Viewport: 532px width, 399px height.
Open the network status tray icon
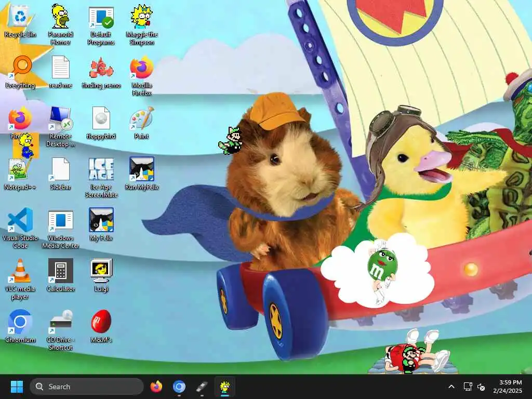[x=468, y=387]
